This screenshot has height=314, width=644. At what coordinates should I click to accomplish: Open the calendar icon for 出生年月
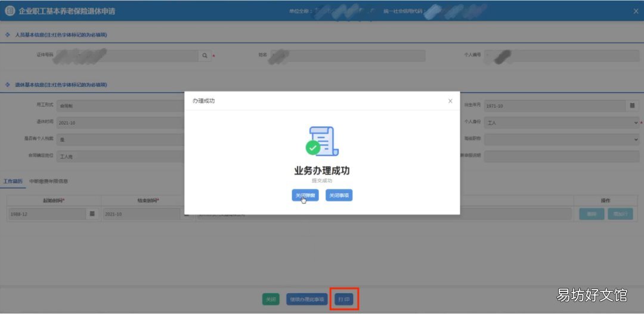coord(632,106)
